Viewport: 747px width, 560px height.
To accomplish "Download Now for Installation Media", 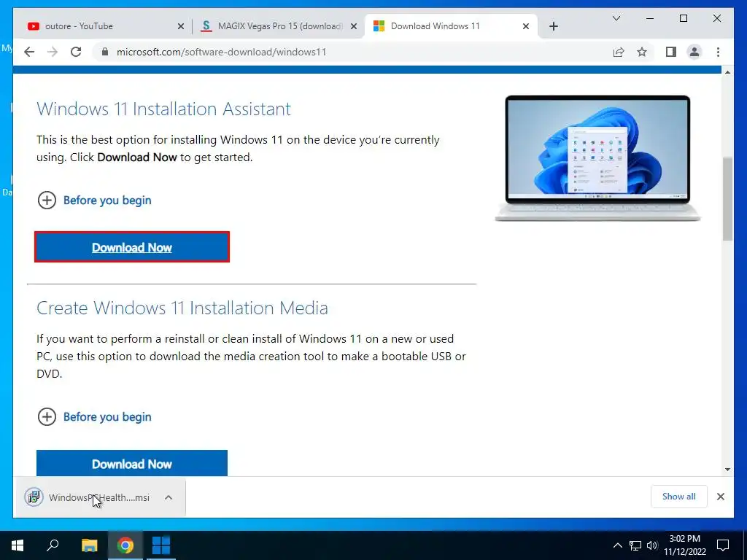I will 132,463.
